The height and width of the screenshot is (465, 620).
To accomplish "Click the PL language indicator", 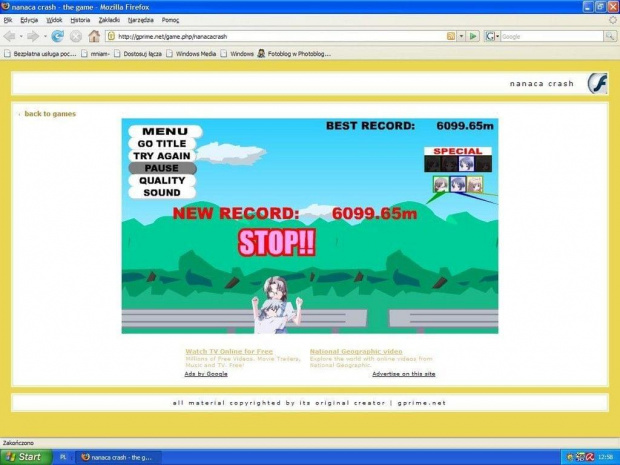I will tap(63, 457).
